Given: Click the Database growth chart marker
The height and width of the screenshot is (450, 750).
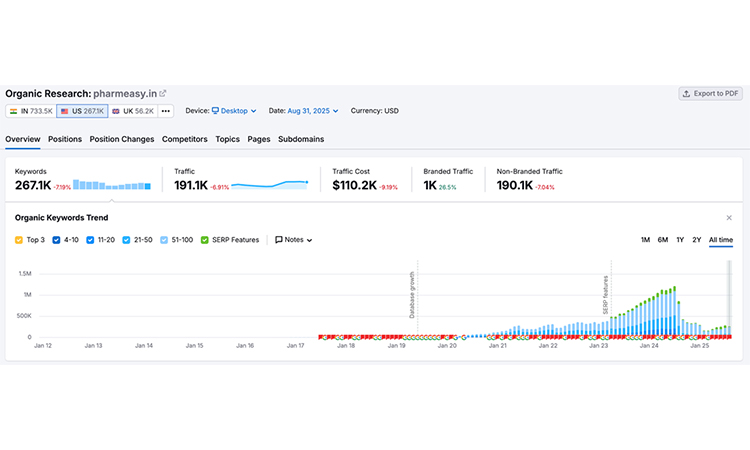Looking at the screenshot, I should 412,295.
